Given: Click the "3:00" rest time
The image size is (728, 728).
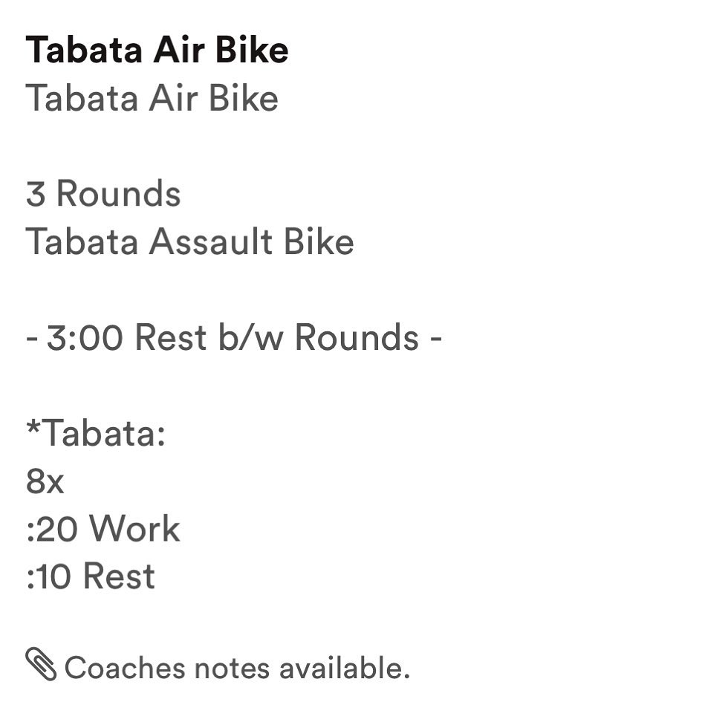Looking at the screenshot, I should 85,338.
